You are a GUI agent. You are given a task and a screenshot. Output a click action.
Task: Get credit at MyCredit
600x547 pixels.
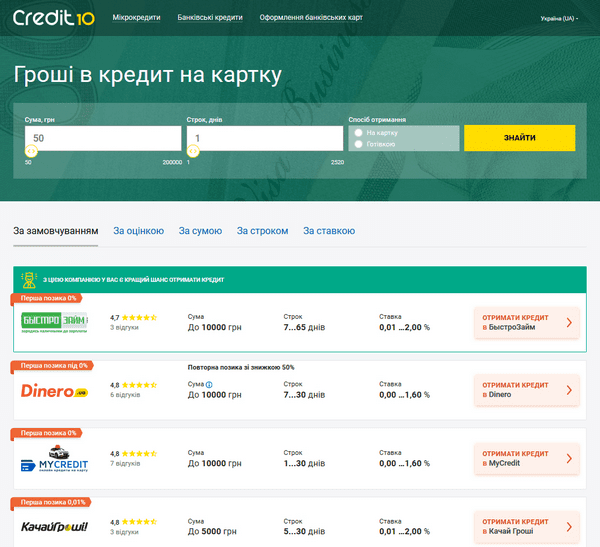point(527,459)
